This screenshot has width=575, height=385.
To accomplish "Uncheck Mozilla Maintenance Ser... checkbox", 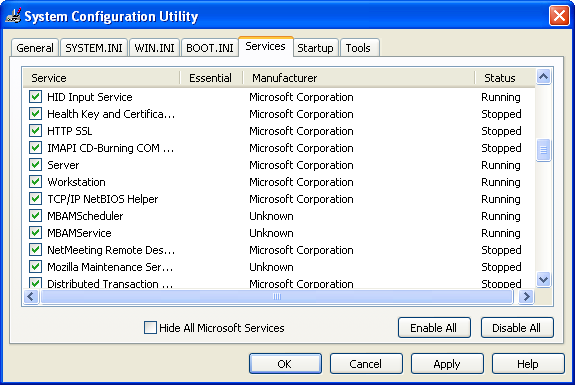I will click(x=36, y=267).
